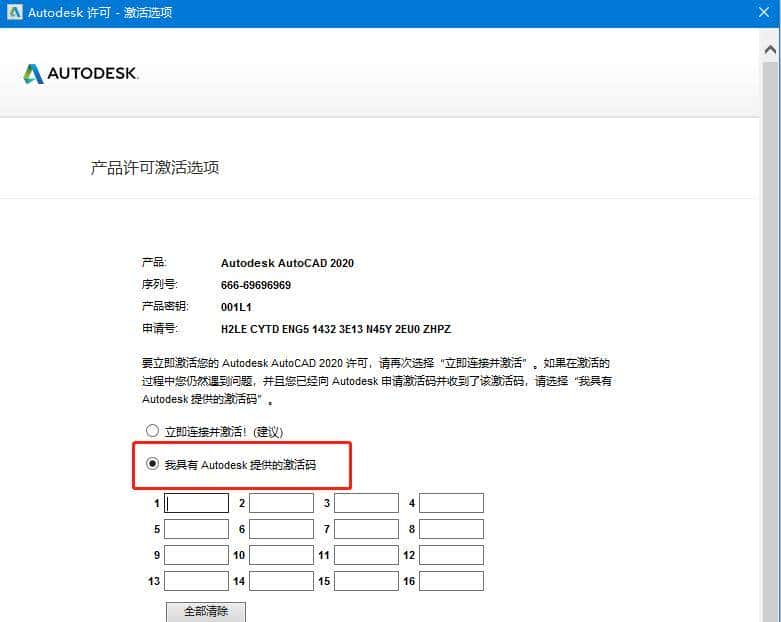Click activation code field 13
The width and height of the screenshot is (781, 622).
[196, 581]
